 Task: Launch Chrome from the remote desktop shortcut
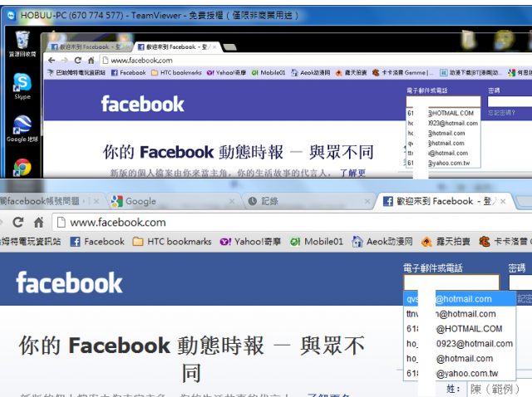click(22, 167)
